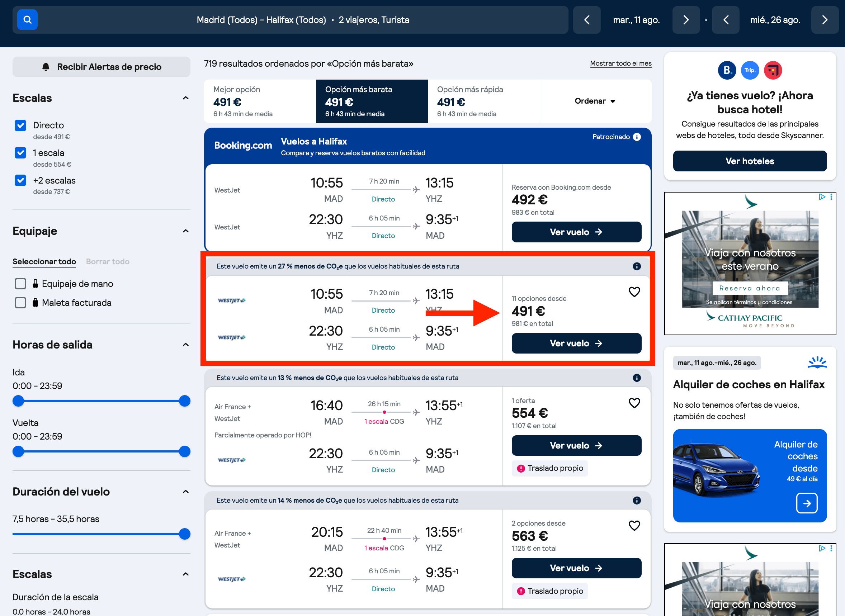This screenshot has height=616, width=845.
Task: Click Recibir Alertas de precio button
Action: pyautogui.click(x=102, y=67)
